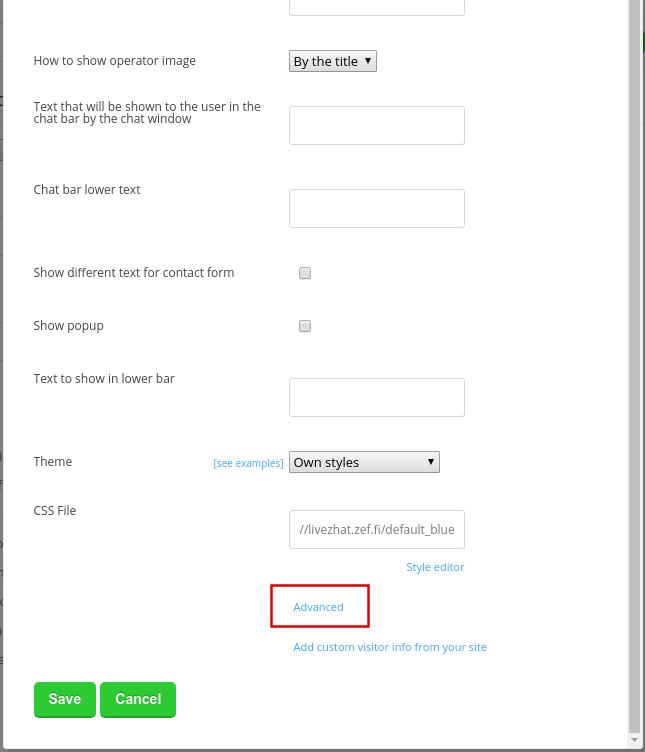The width and height of the screenshot is (645, 752).
Task: Save the chat settings
Action: pos(65,699)
